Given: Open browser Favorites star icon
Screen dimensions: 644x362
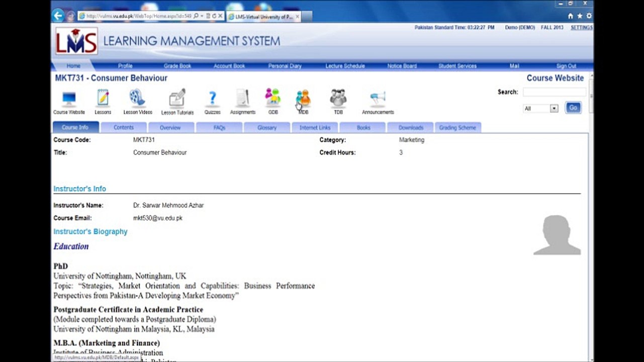Looking at the screenshot, I should [x=580, y=16].
